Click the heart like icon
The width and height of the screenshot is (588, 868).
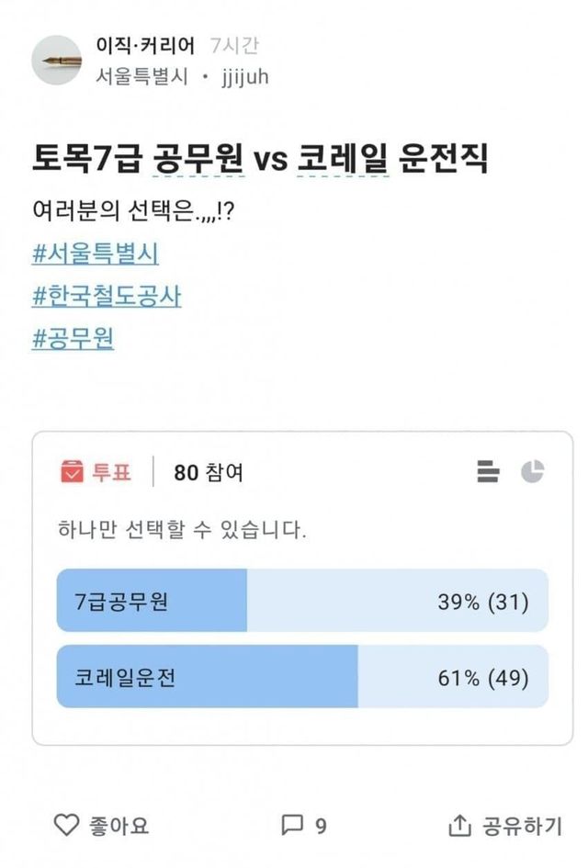pos(67,826)
